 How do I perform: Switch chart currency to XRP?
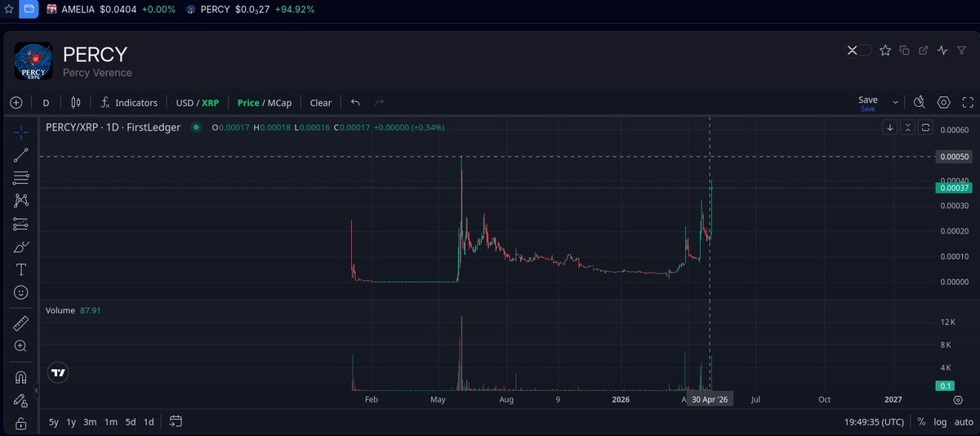pos(210,103)
